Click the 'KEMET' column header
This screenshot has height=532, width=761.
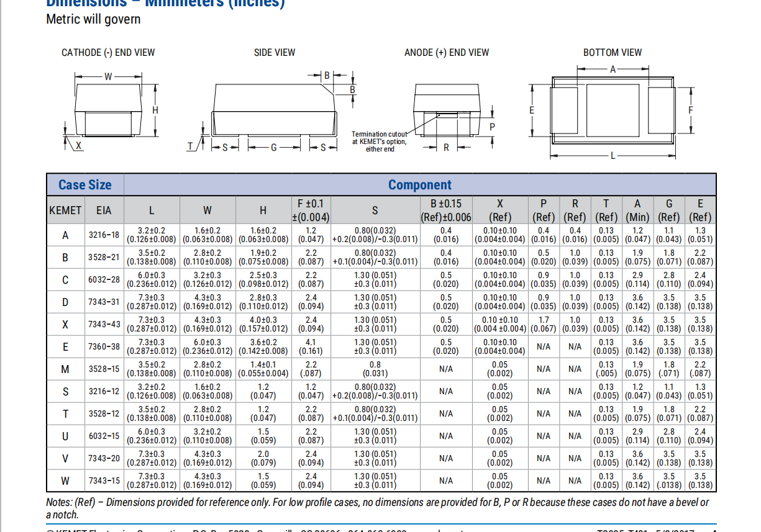pos(65,210)
